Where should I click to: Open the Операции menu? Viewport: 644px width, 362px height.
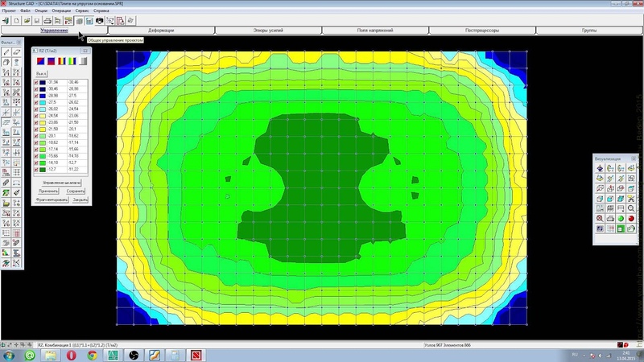pyautogui.click(x=61, y=10)
